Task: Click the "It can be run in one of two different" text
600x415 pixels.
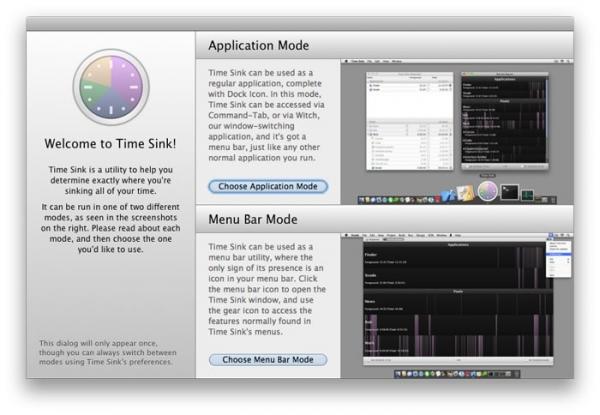Action: coord(110,228)
